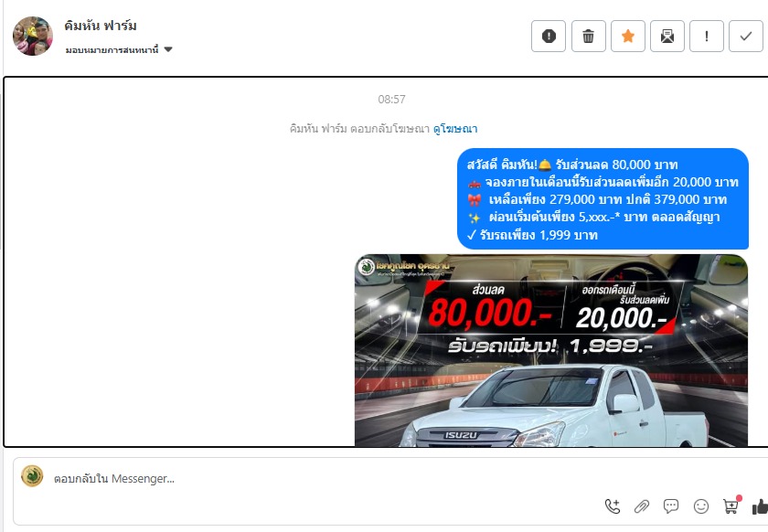This screenshot has width=768, height=532.
Task: Toggle the orange star follow-up button
Action: (628, 36)
